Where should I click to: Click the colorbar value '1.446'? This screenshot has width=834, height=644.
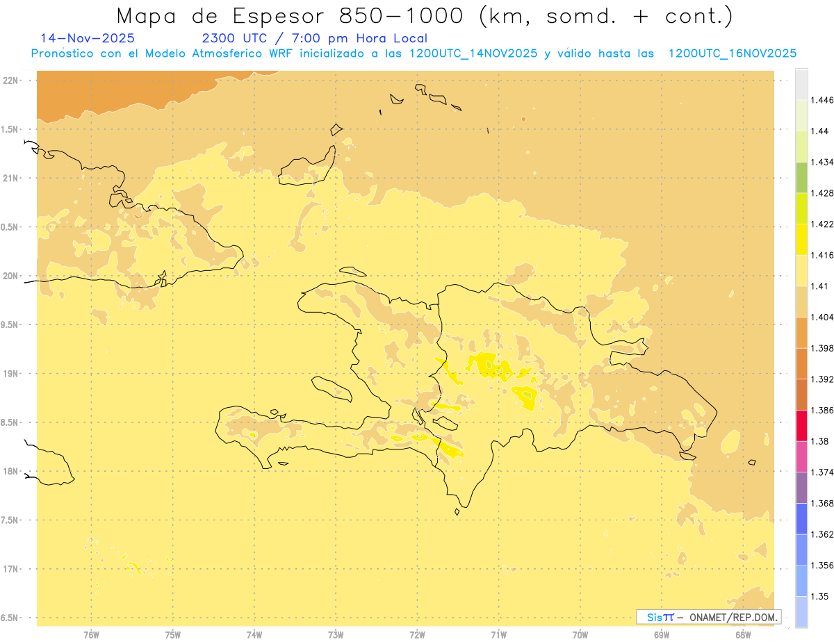(x=821, y=100)
